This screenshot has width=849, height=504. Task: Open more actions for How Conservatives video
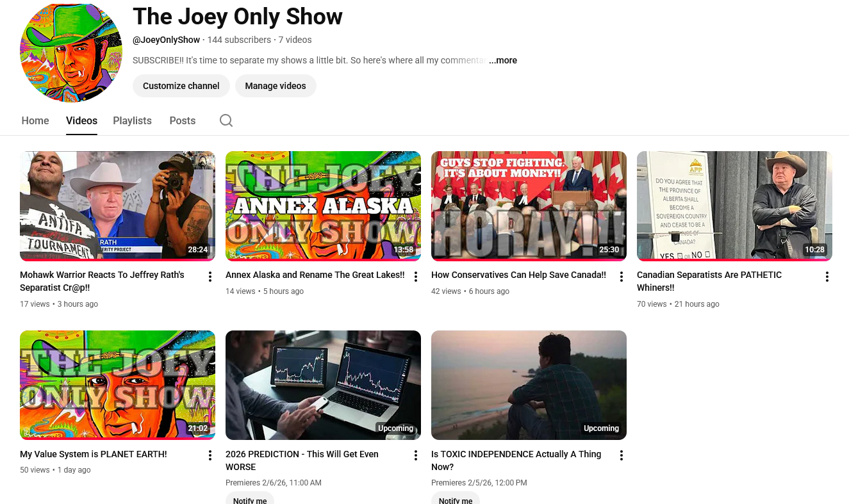[621, 277]
